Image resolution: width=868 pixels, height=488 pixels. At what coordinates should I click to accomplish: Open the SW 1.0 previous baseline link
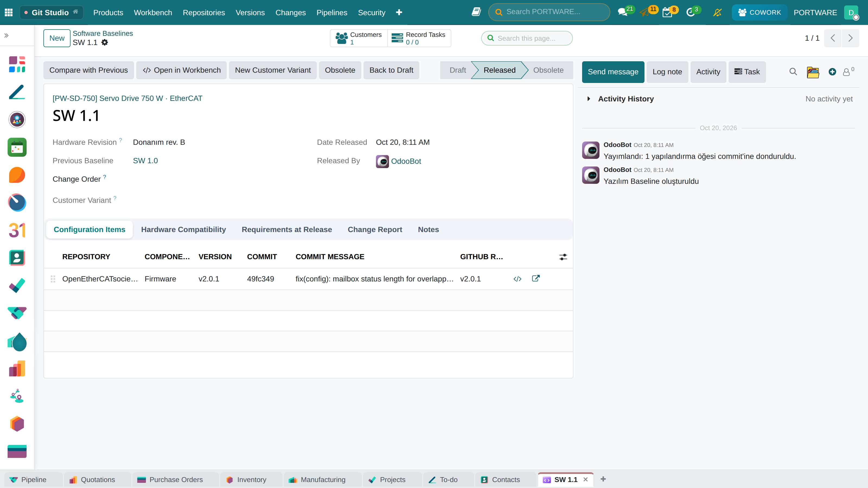[145, 161]
